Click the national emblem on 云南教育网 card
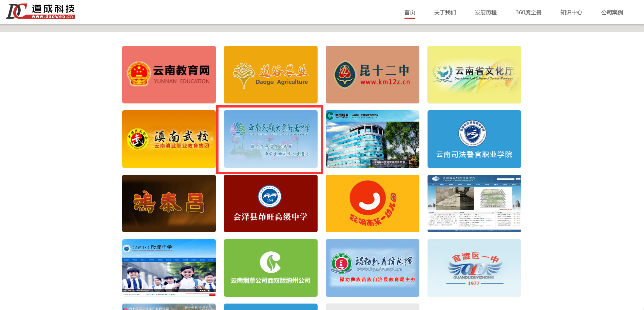Viewport: 644px width, 310px height. click(139, 74)
